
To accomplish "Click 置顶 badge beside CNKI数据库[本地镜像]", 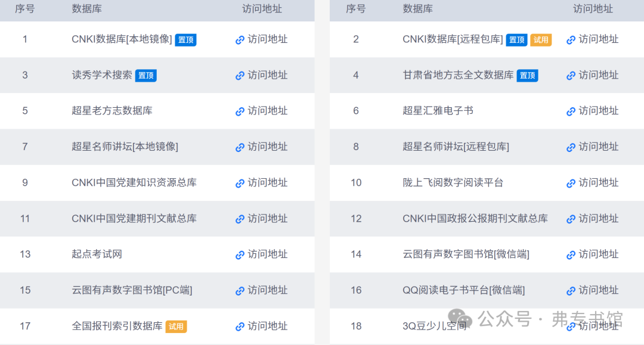I will [x=185, y=40].
